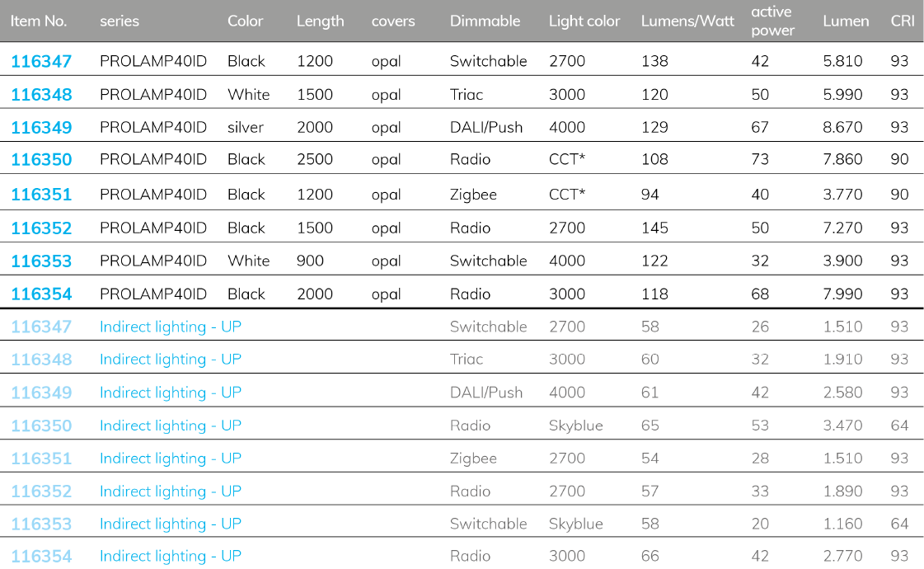The width and height of the screenshot is (924, 569).
Task: Click the Item No. column header
Action: point(39,21)
